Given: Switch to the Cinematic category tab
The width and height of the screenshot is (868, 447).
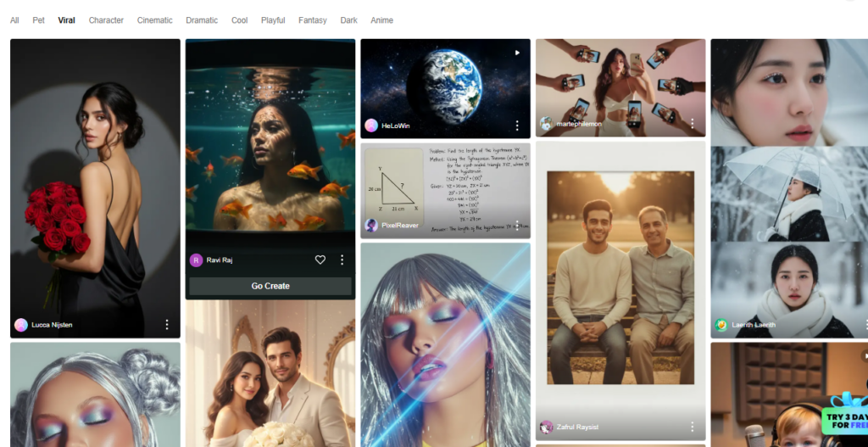Looking at the screenshot, I should point(155,20).
